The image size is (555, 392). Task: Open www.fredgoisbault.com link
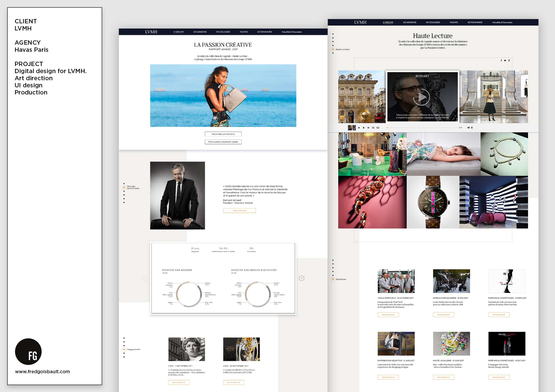click(43, 371)
